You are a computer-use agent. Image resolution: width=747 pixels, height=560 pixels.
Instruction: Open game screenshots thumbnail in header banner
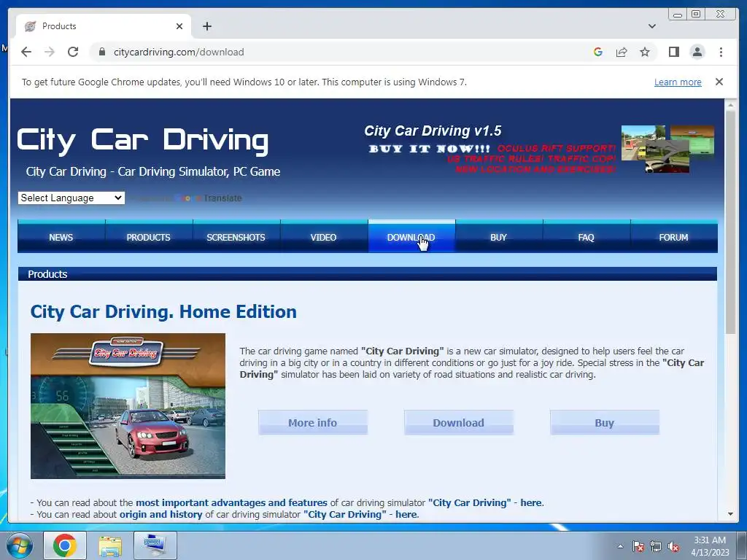pyautogui.click(x=667, y=149)
